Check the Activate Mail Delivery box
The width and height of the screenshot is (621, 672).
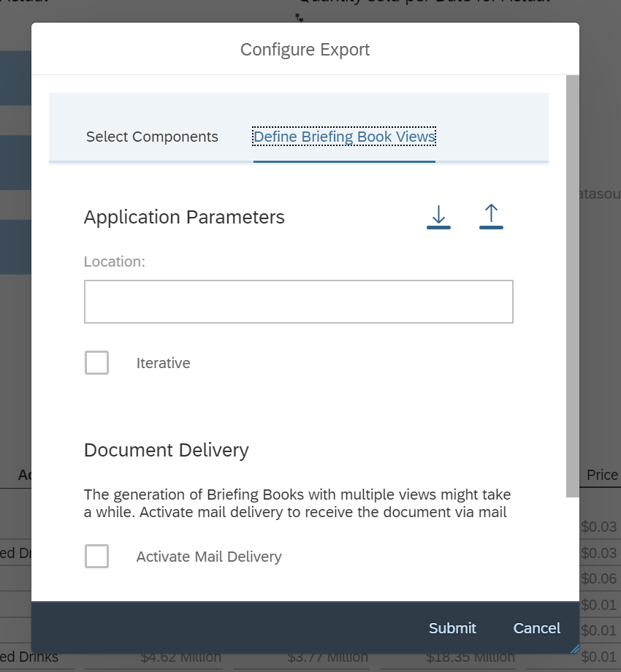tap(96, 556)
